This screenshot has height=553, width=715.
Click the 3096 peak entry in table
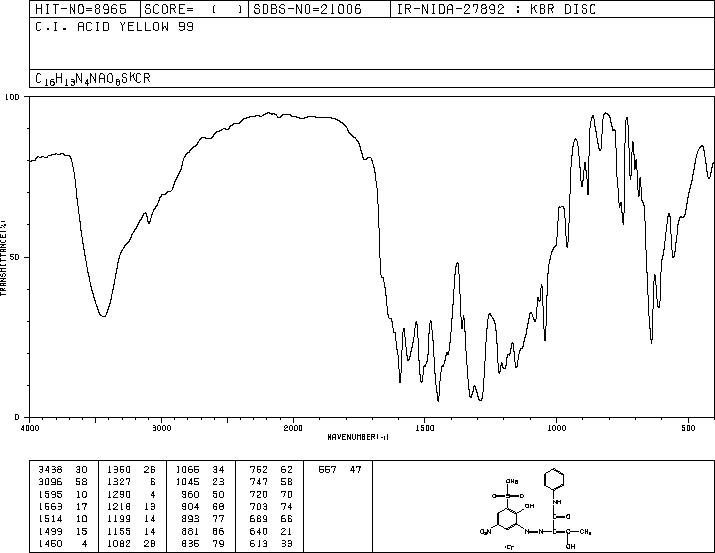tap(63, 482)
